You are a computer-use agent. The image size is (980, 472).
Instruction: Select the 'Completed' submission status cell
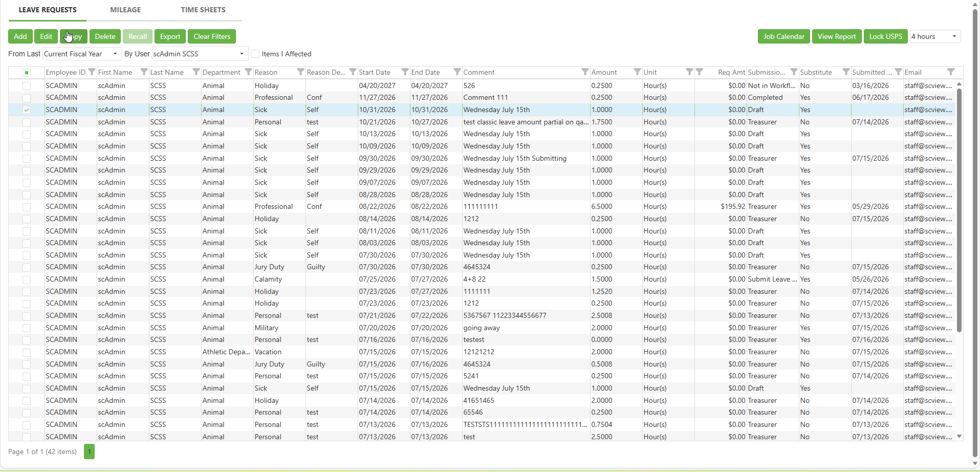[772, 97]
